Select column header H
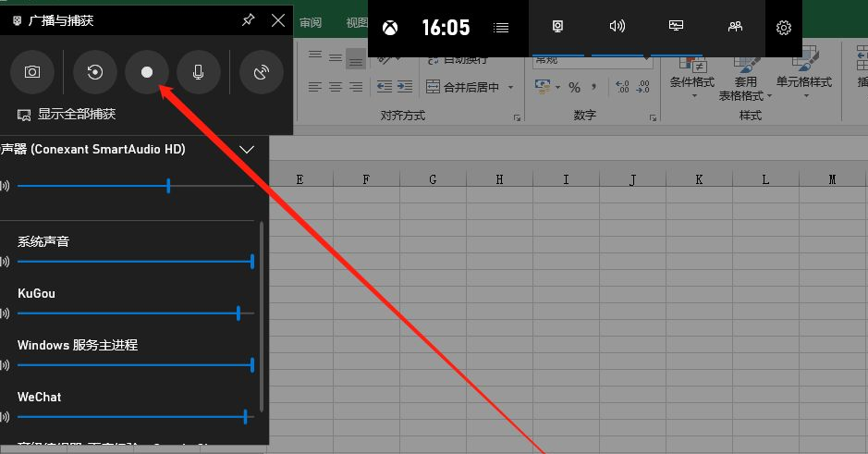Screen dimensions: 868x454 [x=499, y=179]
